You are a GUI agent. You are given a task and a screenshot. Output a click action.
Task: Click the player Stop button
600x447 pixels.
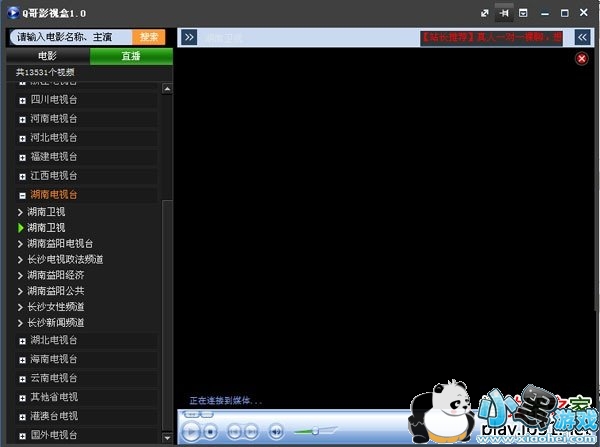[210, 432]
